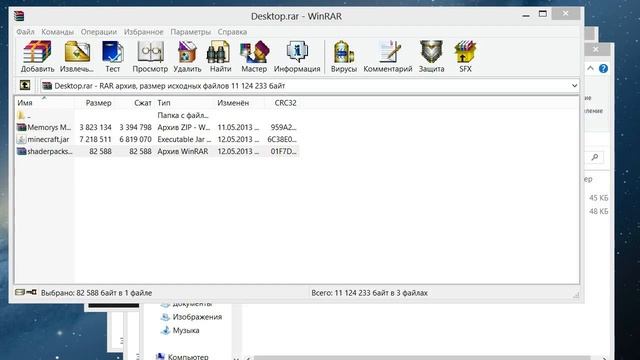The image size is (640, 360).
Task: Click size value 7 218 511
Action: point(95,139)
